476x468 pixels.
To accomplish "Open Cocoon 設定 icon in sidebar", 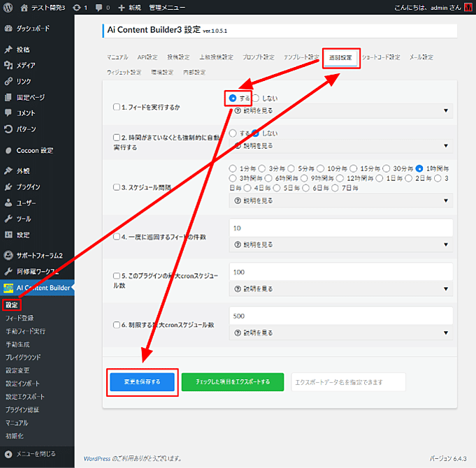I will 8,150.
